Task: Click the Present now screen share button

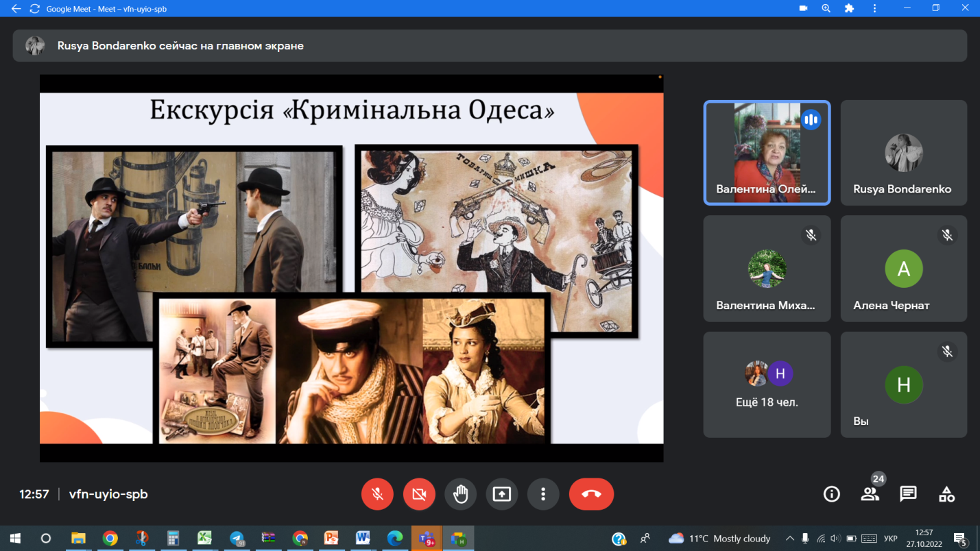Action: (502, 494)
